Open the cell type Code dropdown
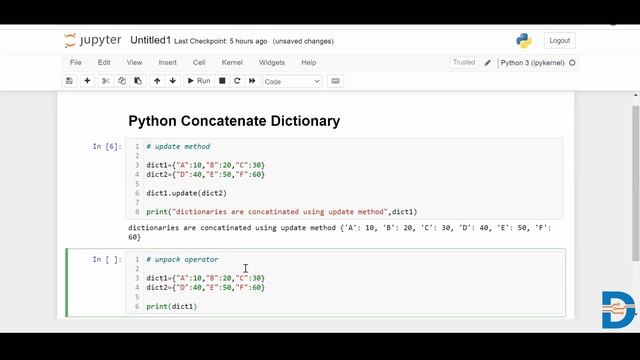 pos(292,82)
